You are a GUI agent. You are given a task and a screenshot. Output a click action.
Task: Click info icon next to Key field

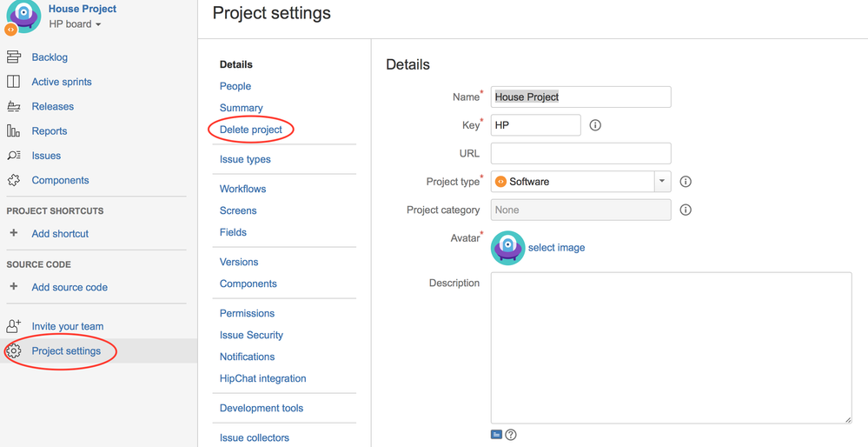(595, 125)
